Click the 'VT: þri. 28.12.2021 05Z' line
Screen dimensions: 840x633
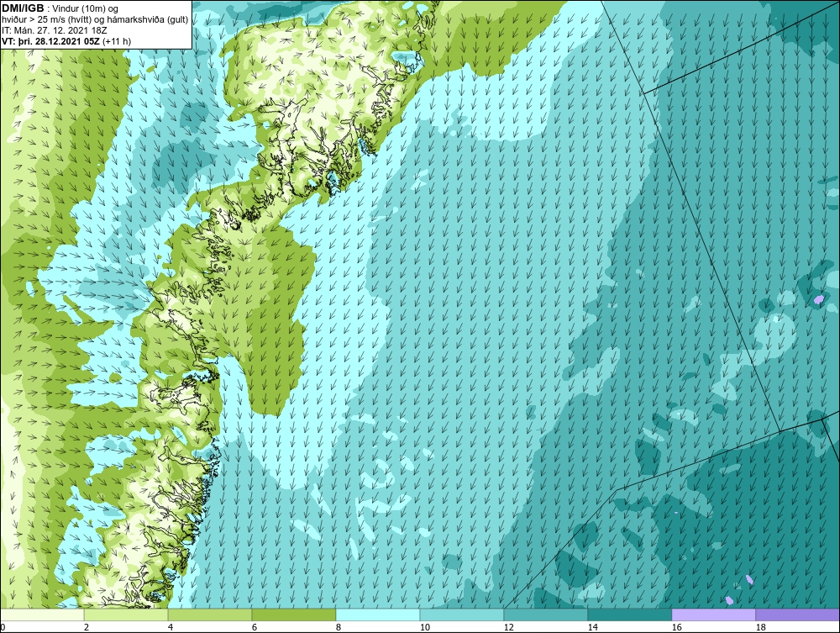tap(66, 40)
